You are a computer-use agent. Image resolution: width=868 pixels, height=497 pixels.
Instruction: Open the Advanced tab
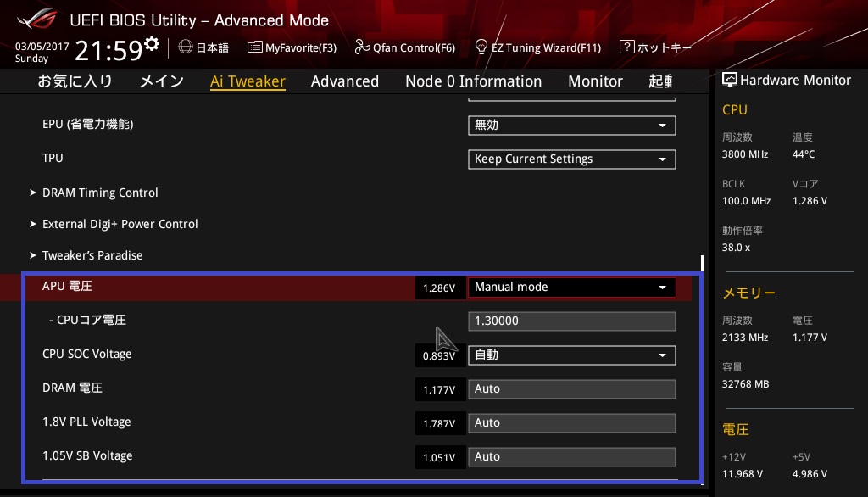345,81
